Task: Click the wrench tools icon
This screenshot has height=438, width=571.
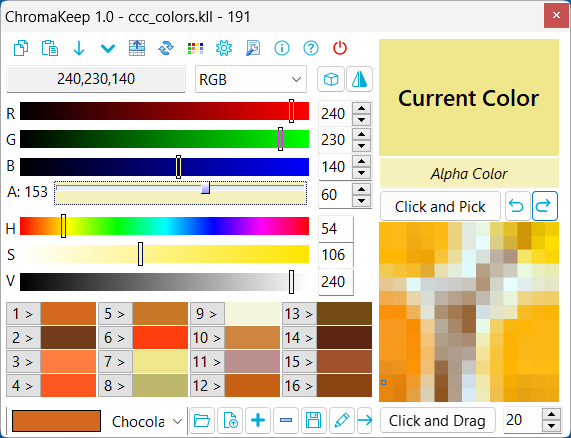Action: [253, 48]
